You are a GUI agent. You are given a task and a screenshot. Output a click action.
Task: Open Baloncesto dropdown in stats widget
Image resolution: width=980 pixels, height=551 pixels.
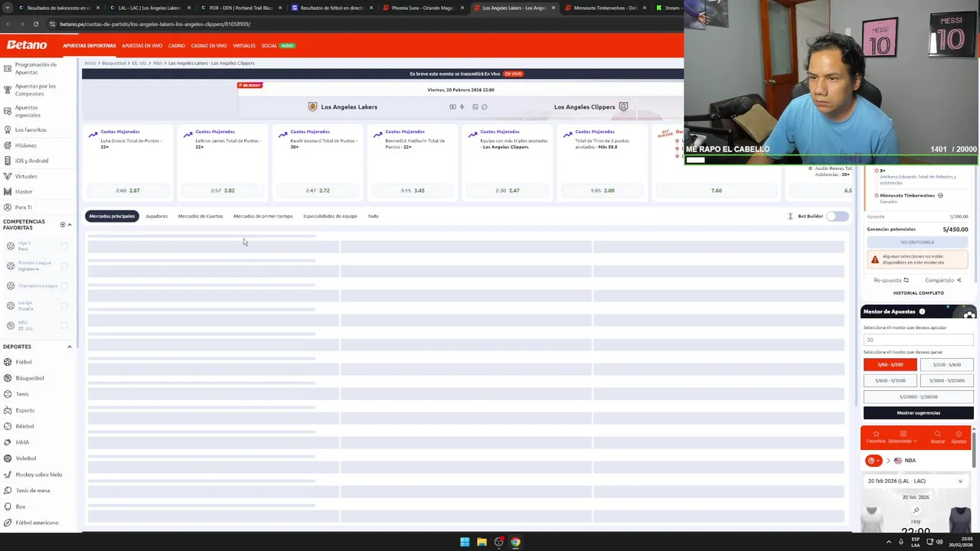[903, 437]
